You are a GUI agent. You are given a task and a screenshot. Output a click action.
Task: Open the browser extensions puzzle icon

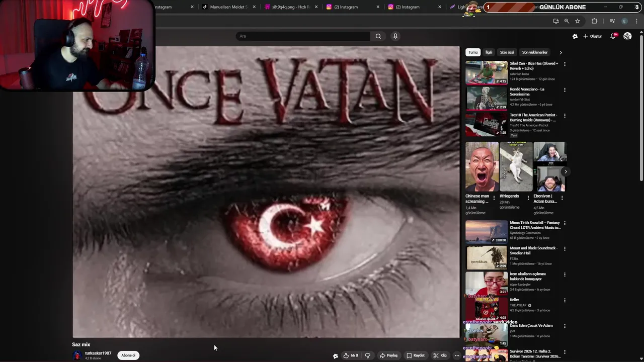click(x=595, y=21)
